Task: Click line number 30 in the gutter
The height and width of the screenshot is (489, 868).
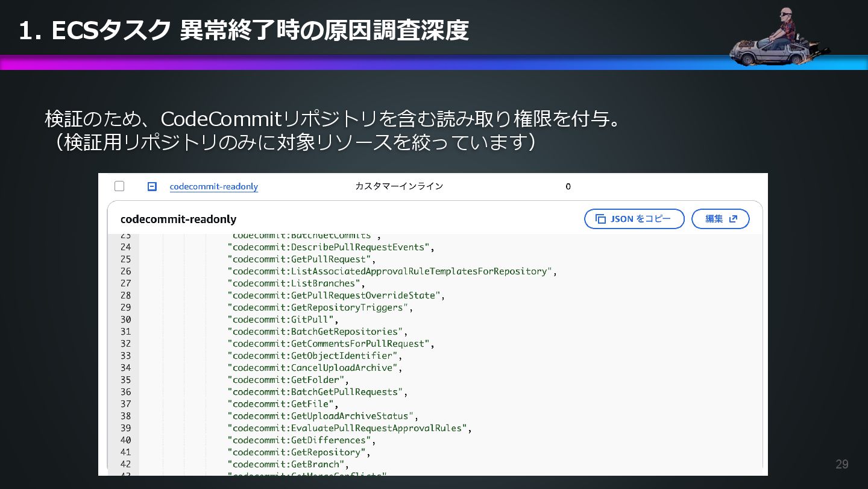Action: (x=125, y=320)
